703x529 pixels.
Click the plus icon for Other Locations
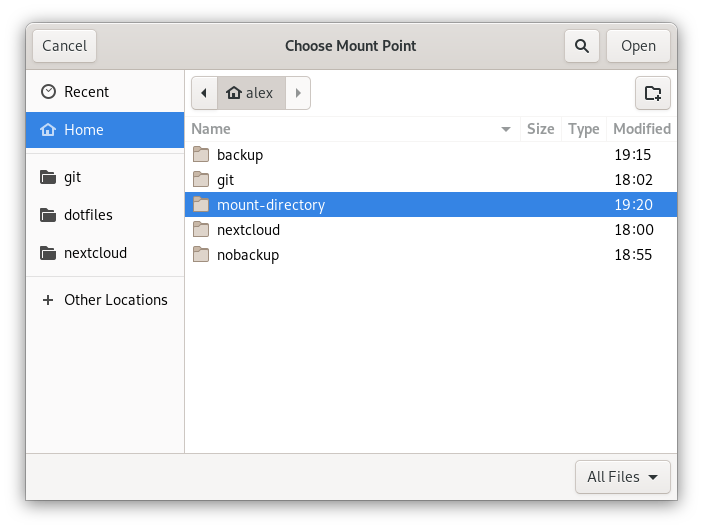(x=48, y=300)
